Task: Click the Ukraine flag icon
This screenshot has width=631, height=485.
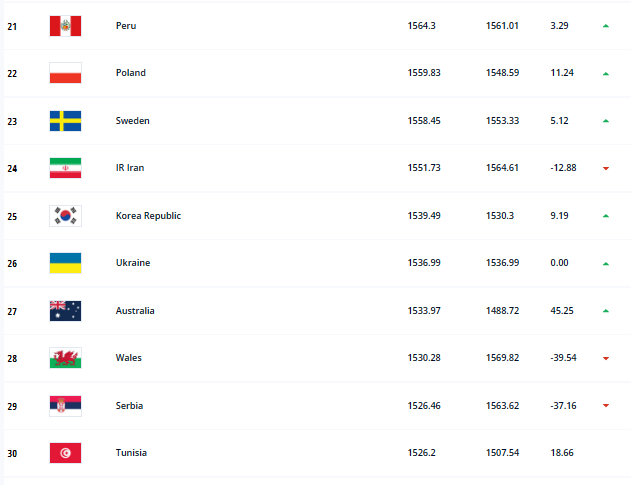Action: [x=65, y=263]
